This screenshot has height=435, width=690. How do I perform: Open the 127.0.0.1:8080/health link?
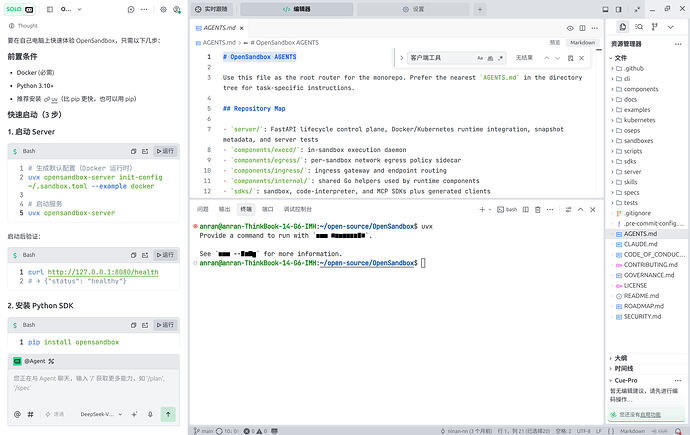103,272
